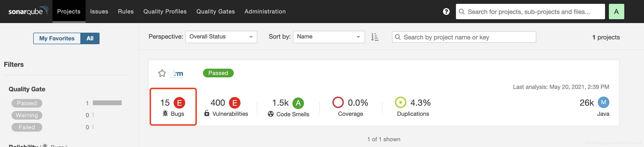Image resolution: width=644 pixels, height=147 pixels.
Task: Click the 15 bugs count
Action: pyautogui.click(x=165, y=103)
